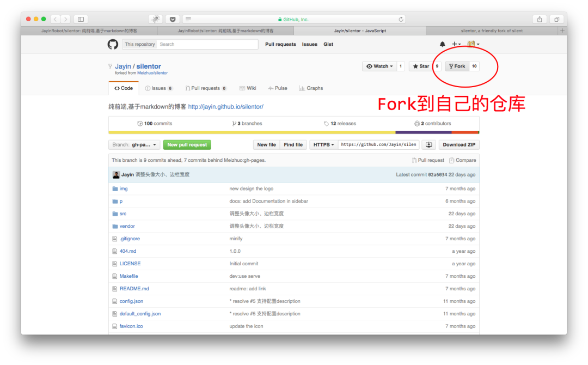Image resolution: width=588 pixels, height=365 pixels.
Task: Switch to the Issues tab
Action: point(158,88)
